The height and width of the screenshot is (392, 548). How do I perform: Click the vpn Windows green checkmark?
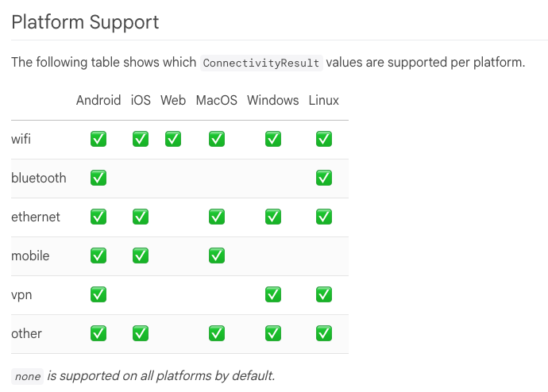click(273, 294)
